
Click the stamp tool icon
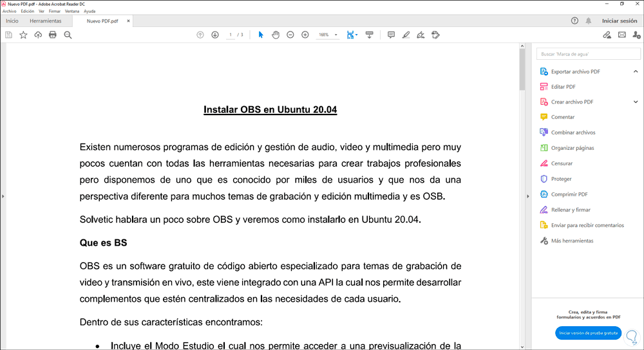point(435,35)
